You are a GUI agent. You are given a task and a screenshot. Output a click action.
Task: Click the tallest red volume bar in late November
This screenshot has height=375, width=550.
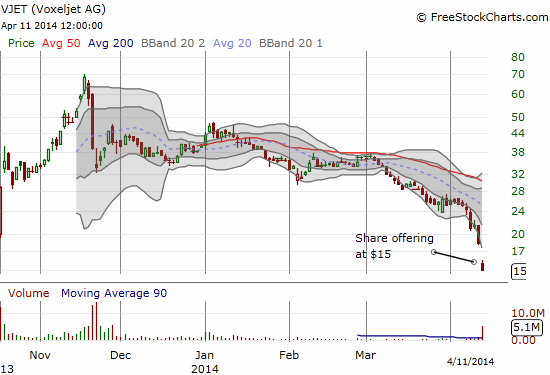[96, 321]
